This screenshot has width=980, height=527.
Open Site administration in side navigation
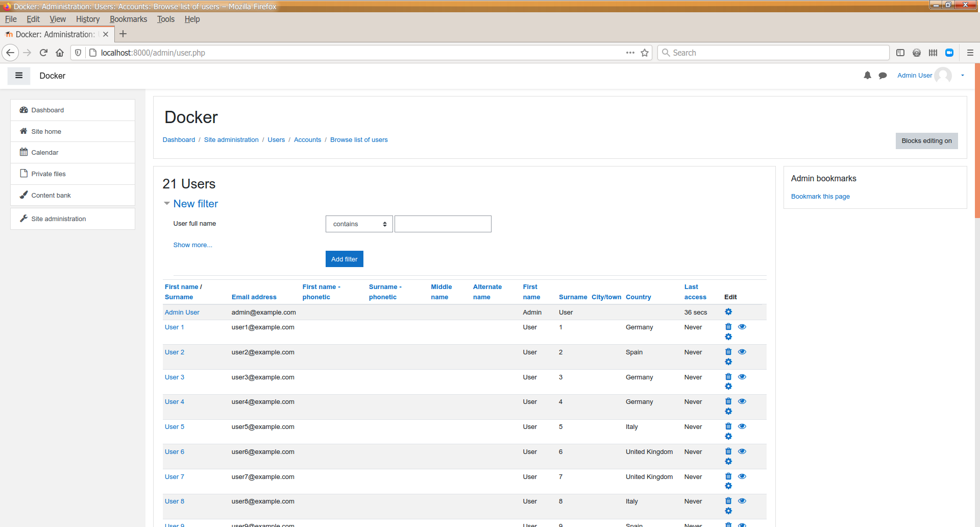72,219
